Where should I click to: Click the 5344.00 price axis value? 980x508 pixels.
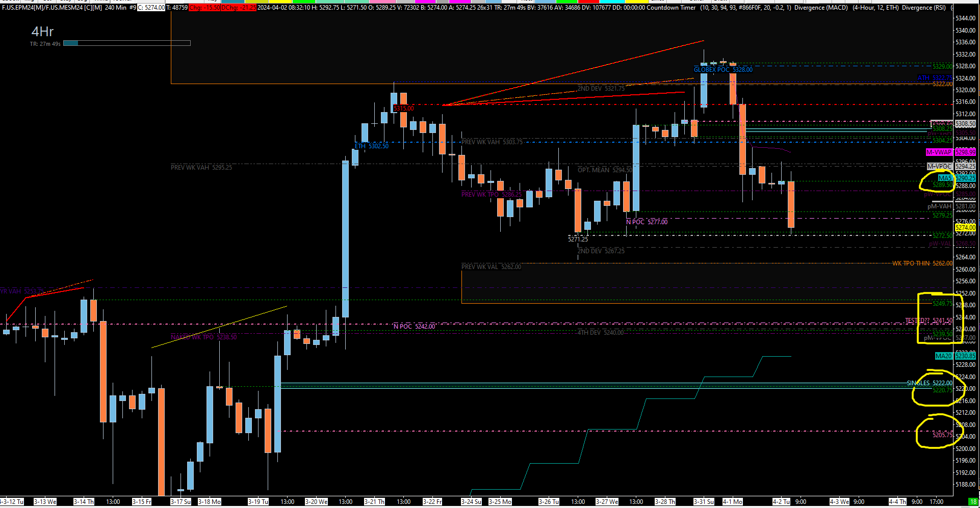tap(965, 18)
